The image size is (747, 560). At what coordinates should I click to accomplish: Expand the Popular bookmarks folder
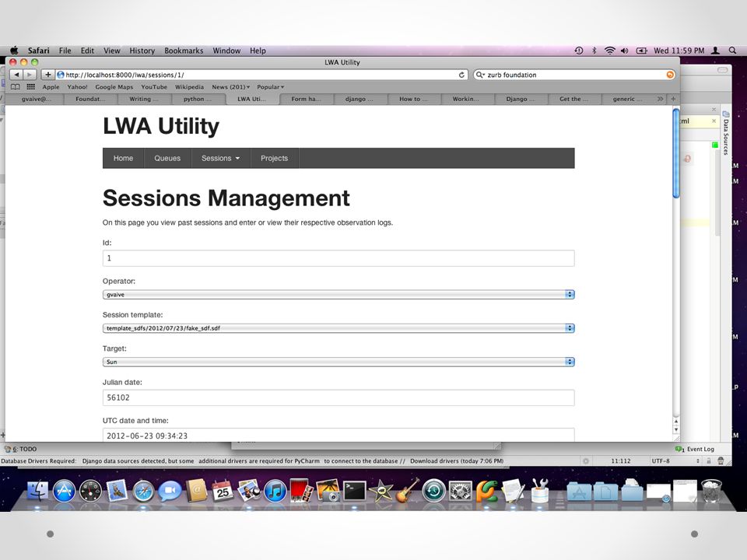[271, 86]
